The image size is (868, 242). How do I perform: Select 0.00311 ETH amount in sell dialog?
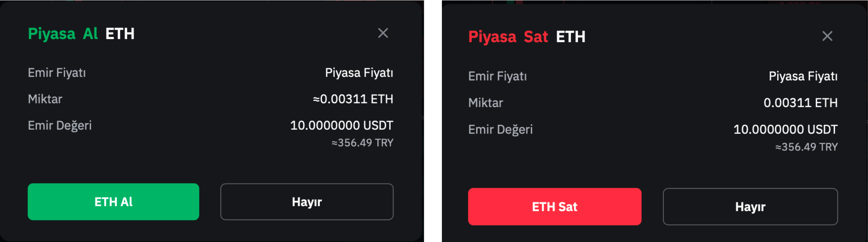[x=800, y=103]
